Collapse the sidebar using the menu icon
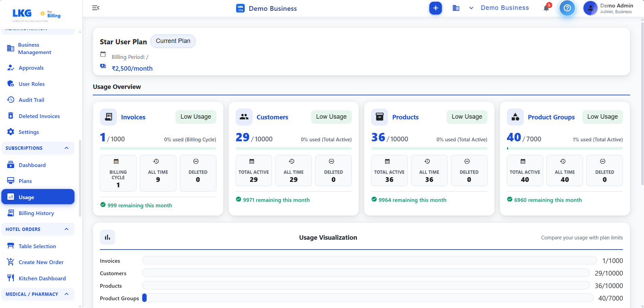The width and height of the screenshot is (644, 308). [95, 8]
